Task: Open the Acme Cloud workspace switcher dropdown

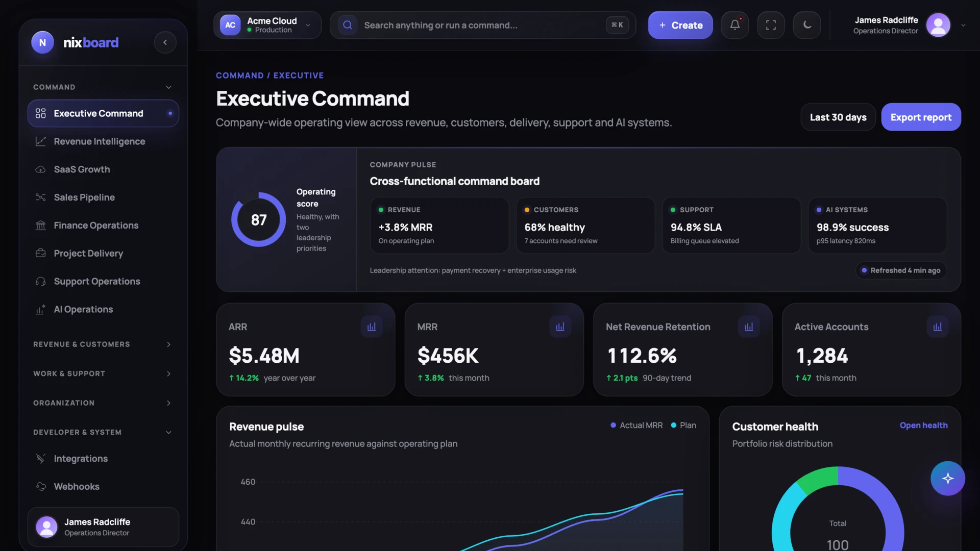Action: pos(267,25)
